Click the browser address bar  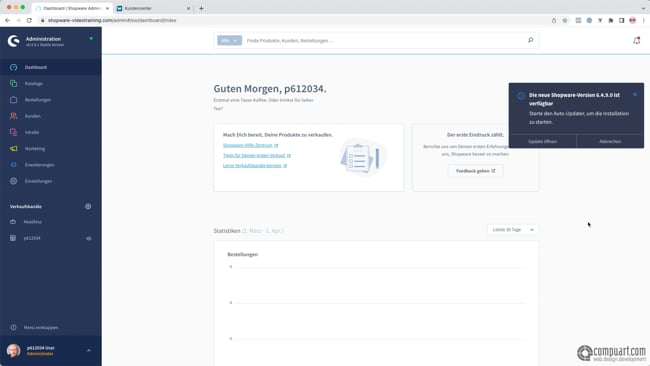[290, 20]
